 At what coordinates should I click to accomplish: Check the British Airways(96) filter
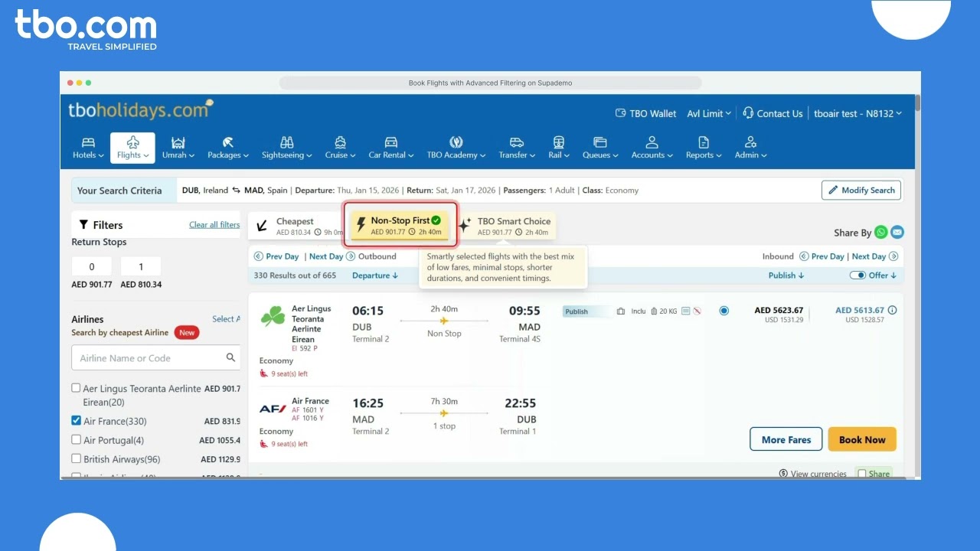76,458
